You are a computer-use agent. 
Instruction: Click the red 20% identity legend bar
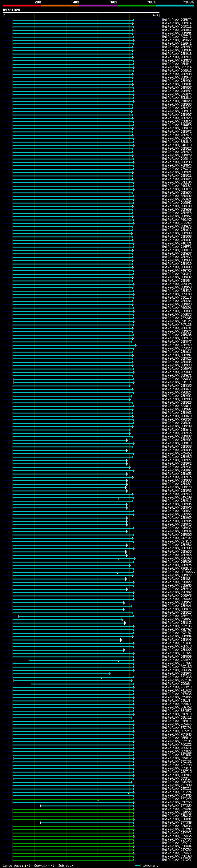22,6
